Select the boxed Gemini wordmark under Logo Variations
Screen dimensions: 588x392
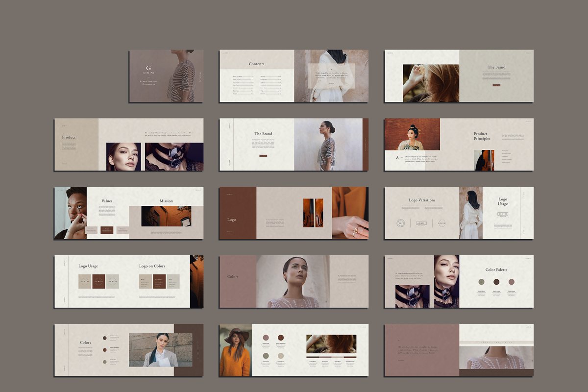[x=421, y=223]
